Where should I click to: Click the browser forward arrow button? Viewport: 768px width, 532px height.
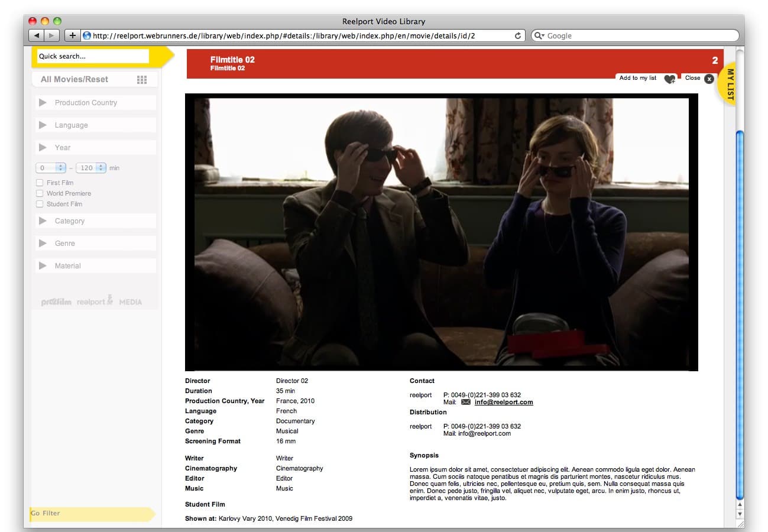point(52,35)
